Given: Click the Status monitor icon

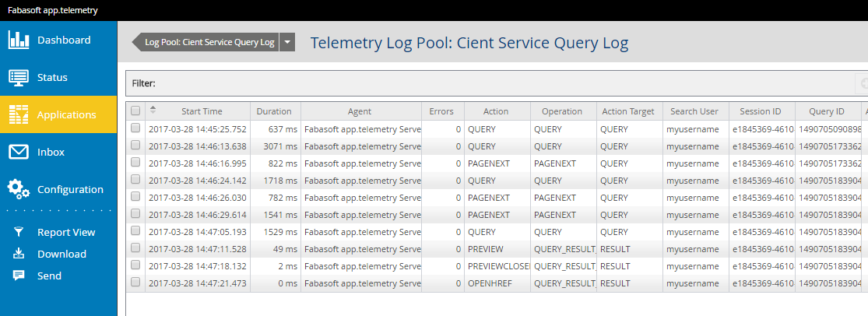Looking at the screenshot, I should pos(19,78).
